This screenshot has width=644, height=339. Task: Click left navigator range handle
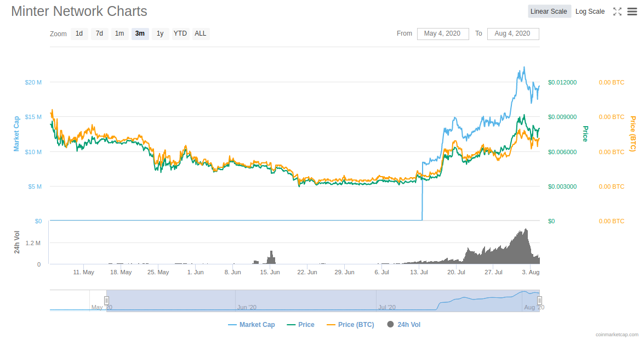106,300
